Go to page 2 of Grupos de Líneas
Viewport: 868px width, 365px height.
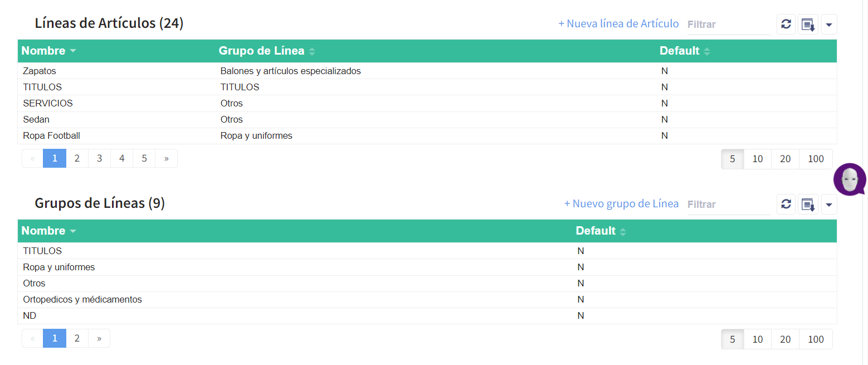[x=77, y=338]
